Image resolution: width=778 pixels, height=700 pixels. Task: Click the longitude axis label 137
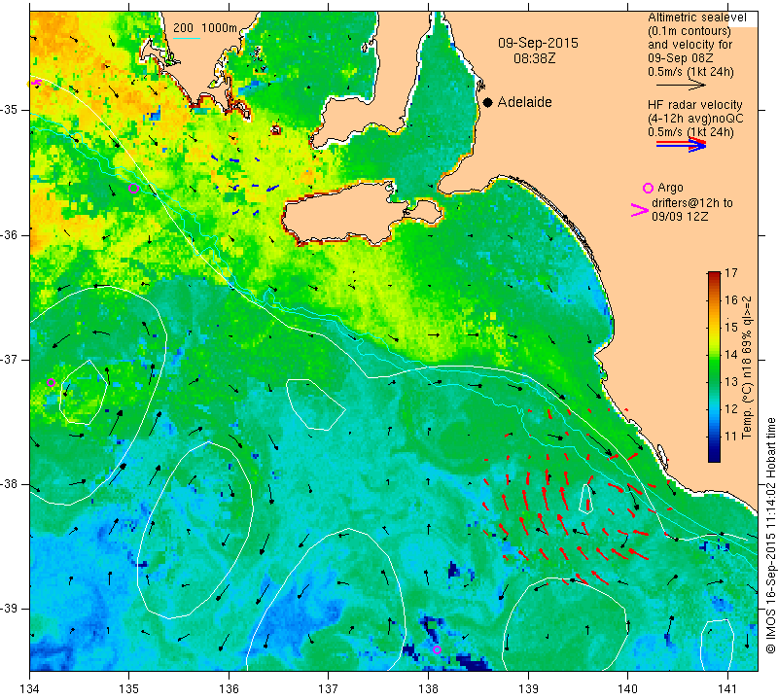tap(329, 689)
